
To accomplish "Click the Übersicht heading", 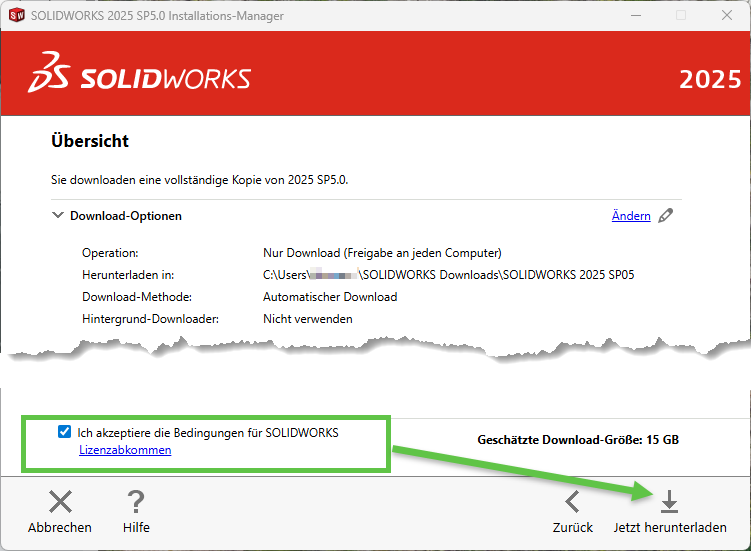I will pos(90,142).
